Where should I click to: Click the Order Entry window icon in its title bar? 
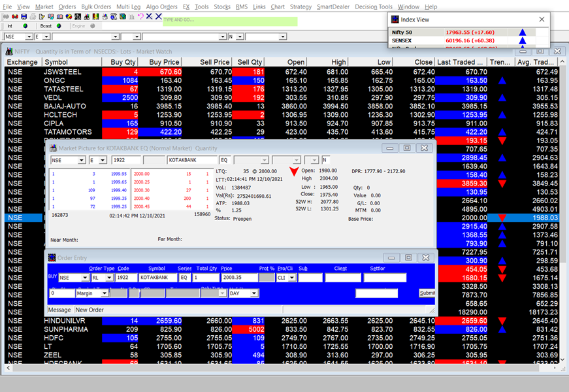click(x=52, y=257)
